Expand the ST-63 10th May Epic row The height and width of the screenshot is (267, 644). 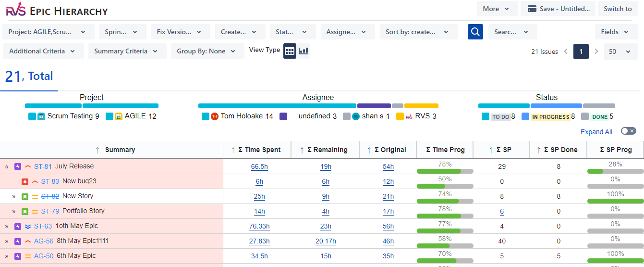7,227
